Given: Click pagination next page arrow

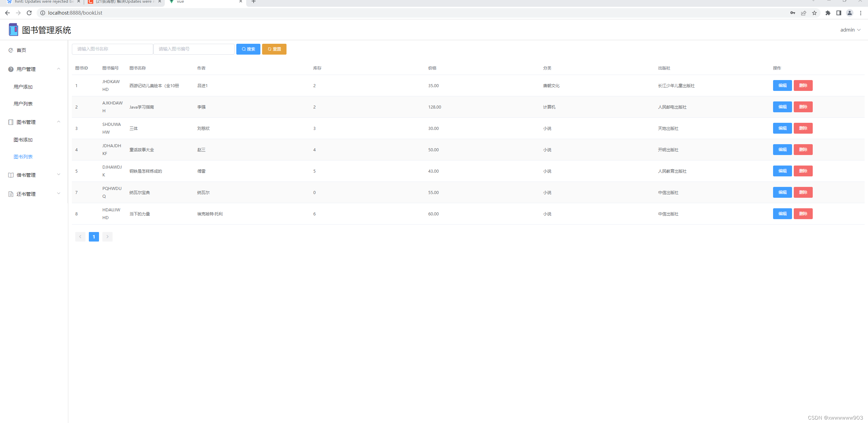Looking at the screenshot, I should [x=107, y=237].
